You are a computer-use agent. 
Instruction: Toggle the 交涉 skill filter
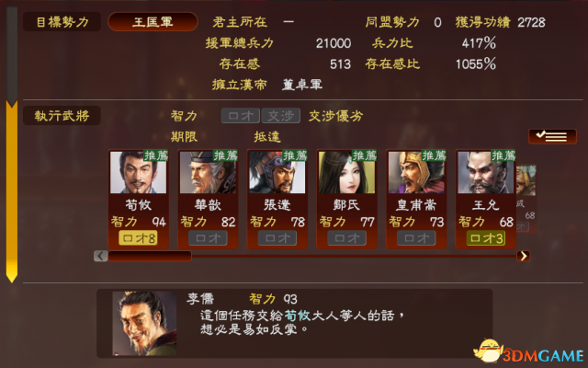[x=281, y=116]
